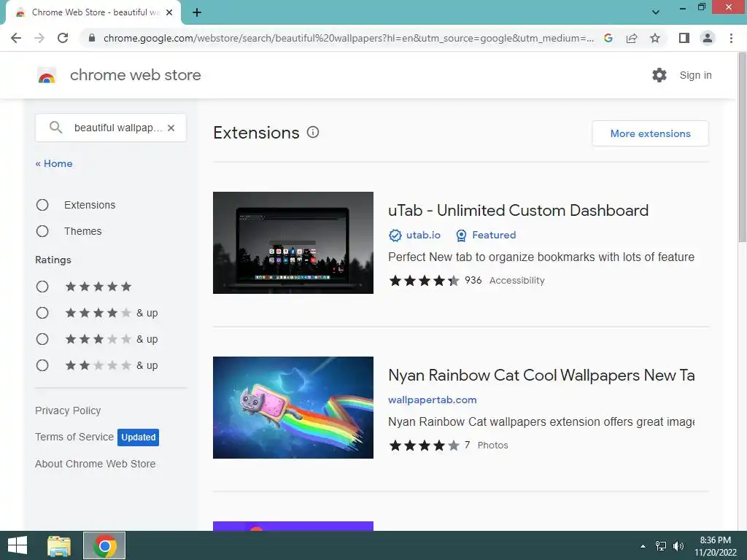
Task: Click the Google icon in address bar
Action: coord(608,38)
